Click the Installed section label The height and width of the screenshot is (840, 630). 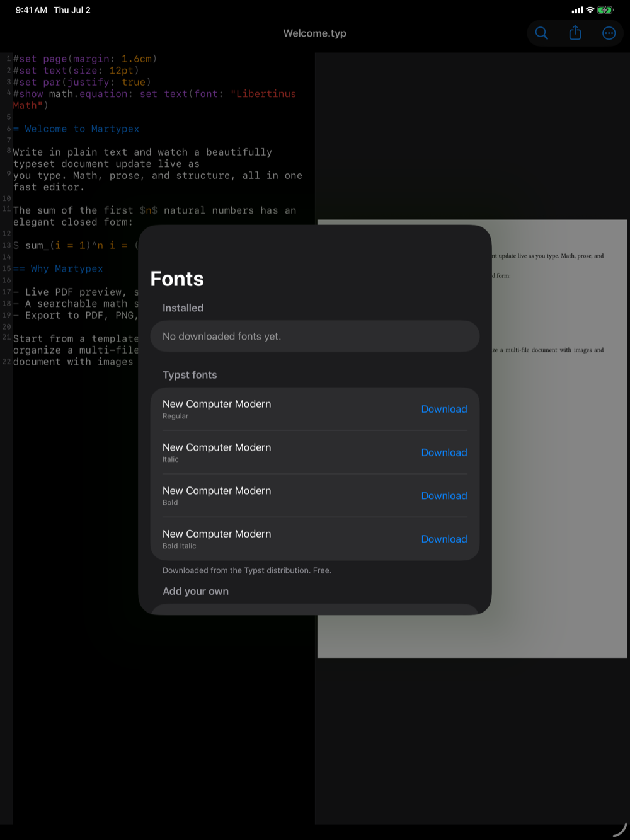(183, 308)
